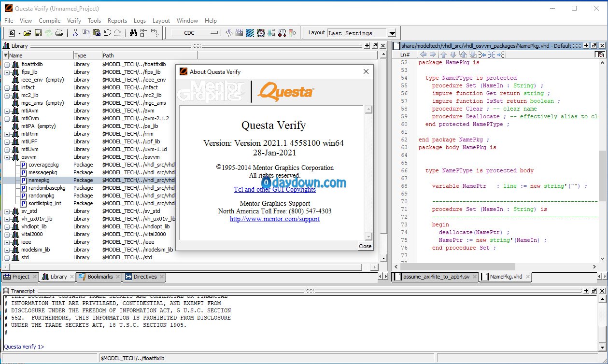This screenshot has height=364, width=608.
Task: Open the mentor.com/support link
Action: click(275, 219)
